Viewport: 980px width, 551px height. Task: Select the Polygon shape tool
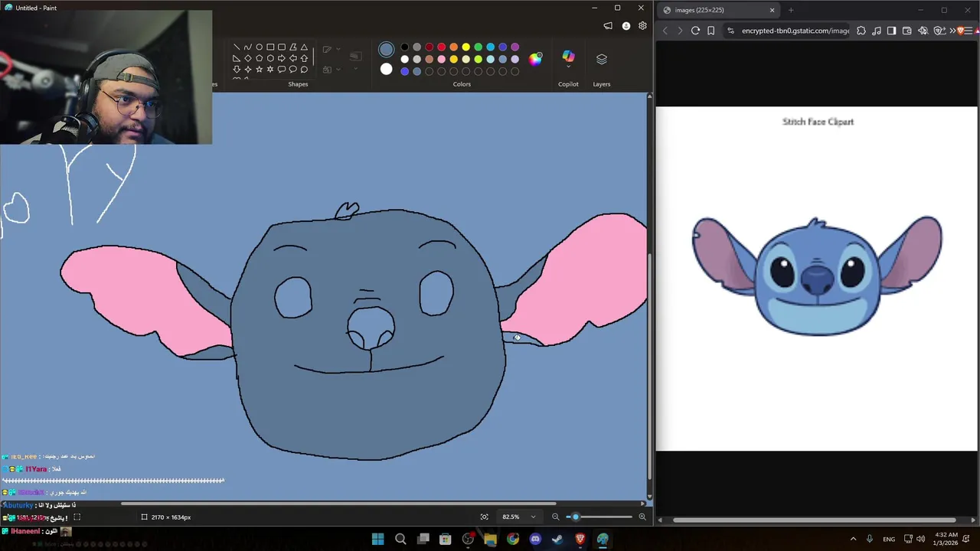click(x=293, y=47)
